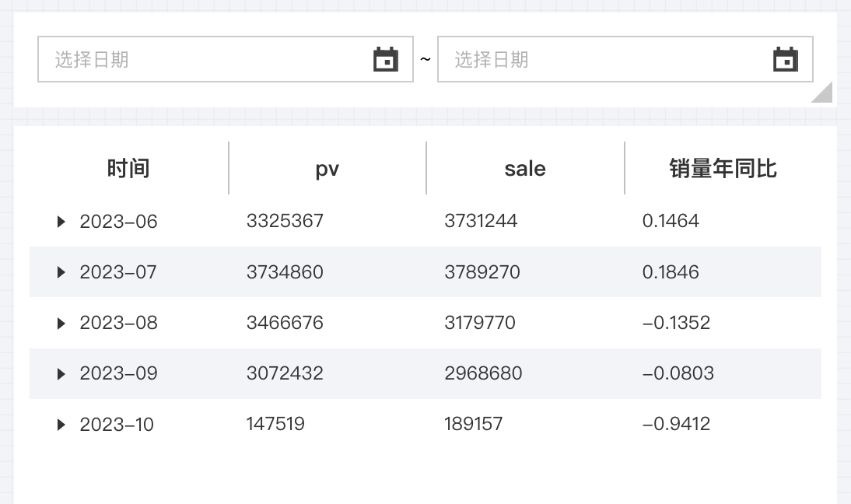Select the 2023-10 time cell text

117,424
